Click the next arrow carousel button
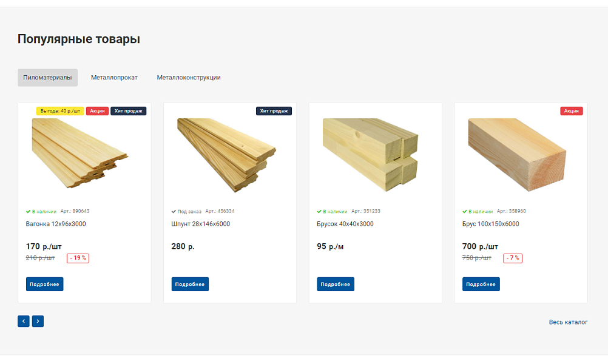608x364 pixels. [38, 321]
